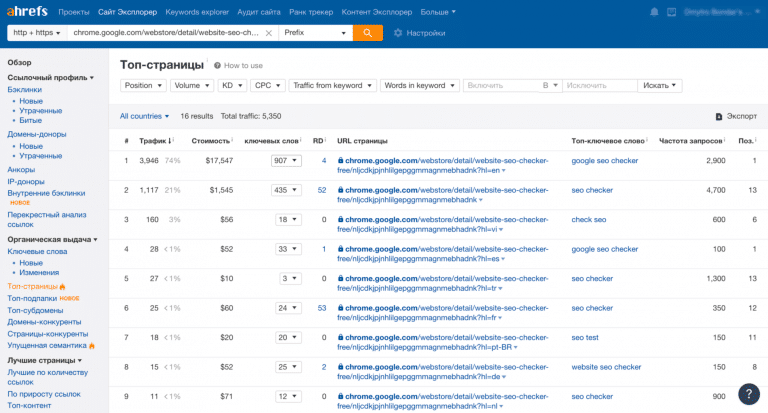Collapse the Ссылочный профиль section
Viewport: 768px width, 413px height.
[x=50, y=77]
